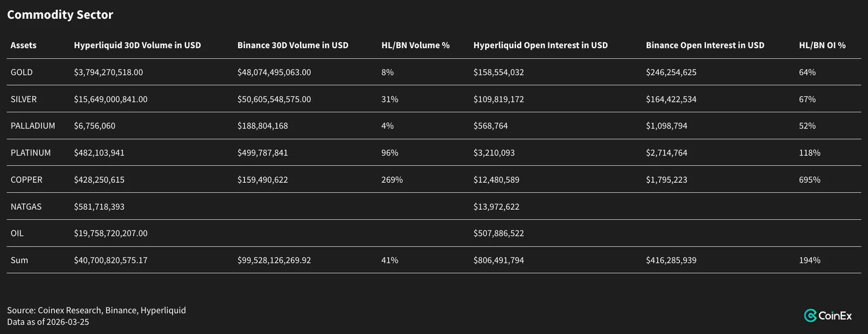Select the $40,700,820,575.17 sum cell
The height and width of the screenshot is (334, 868).
pyautogui.click(x=111, y=260)
